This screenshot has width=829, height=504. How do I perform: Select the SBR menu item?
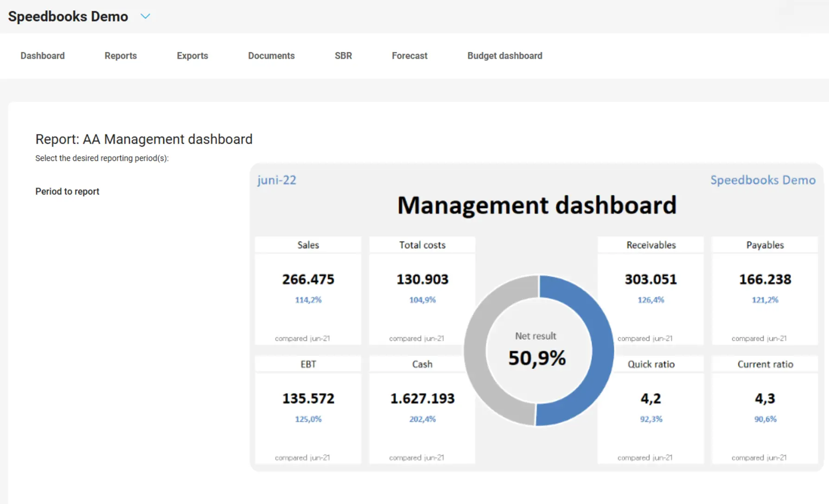tap(343, 56)
